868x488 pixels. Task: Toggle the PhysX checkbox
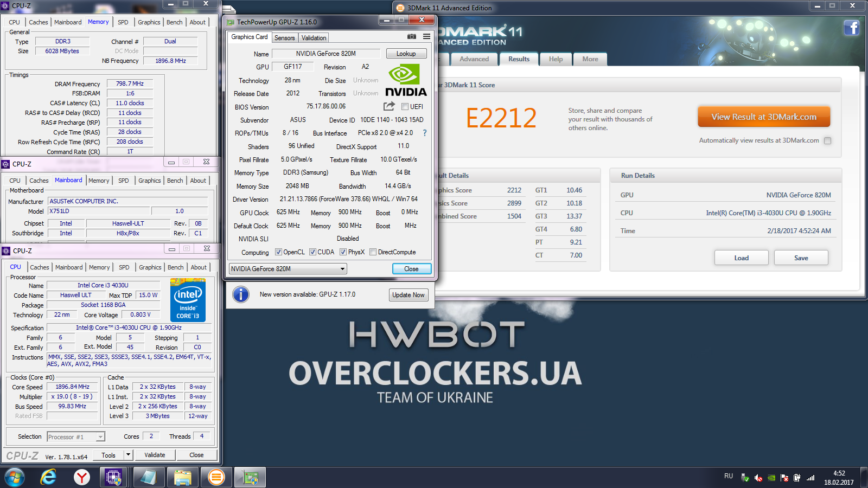(343, 252)
